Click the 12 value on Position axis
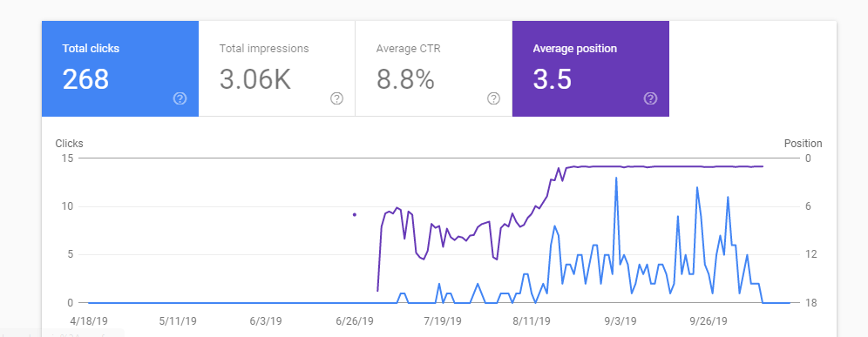The height and width of the screenshot is (337, 868). click(x=810, y=254)
